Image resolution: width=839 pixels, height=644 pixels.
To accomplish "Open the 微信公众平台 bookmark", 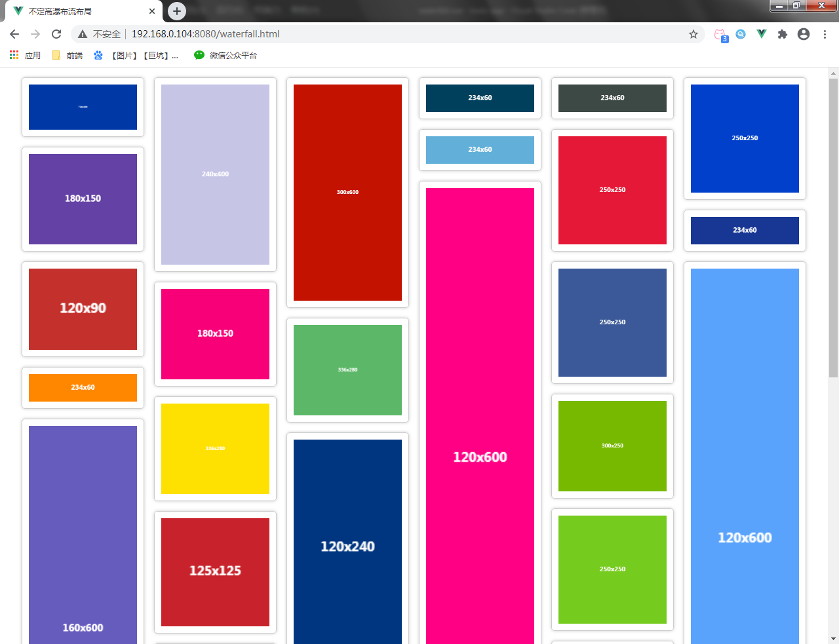I will click(x=225, y=56).
